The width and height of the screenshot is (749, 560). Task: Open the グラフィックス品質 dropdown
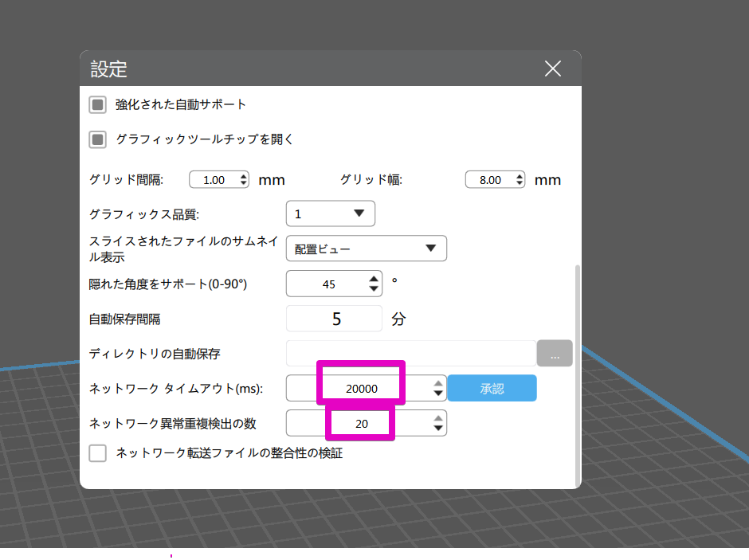[330, 213]
